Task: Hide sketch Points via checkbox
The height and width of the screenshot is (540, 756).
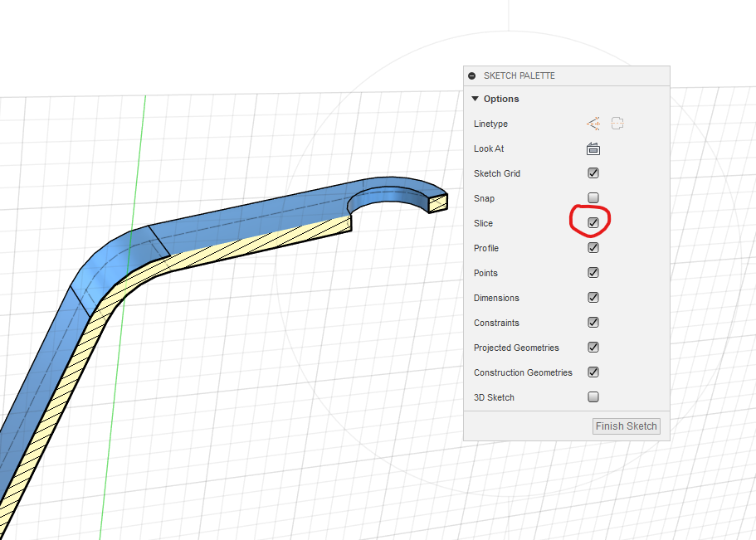Action: click(593, 273)
